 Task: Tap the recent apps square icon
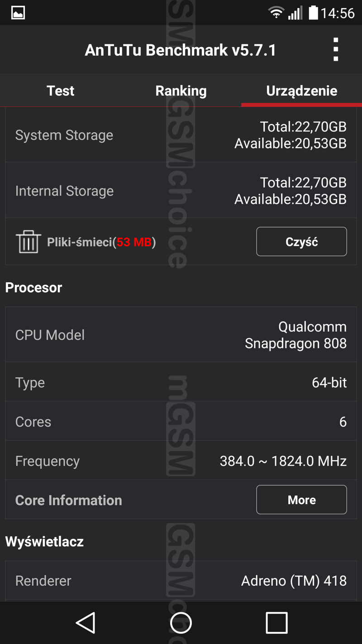click(x=276, y=623)
